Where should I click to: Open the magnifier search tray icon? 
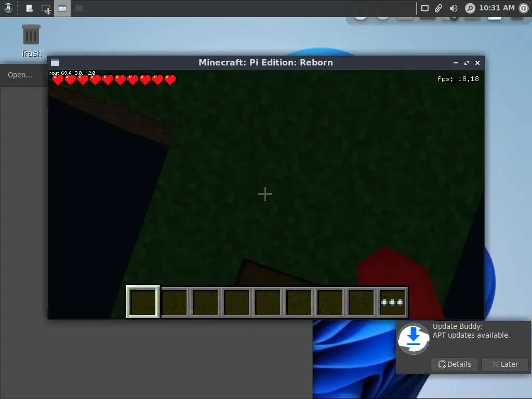click(470, 8)
